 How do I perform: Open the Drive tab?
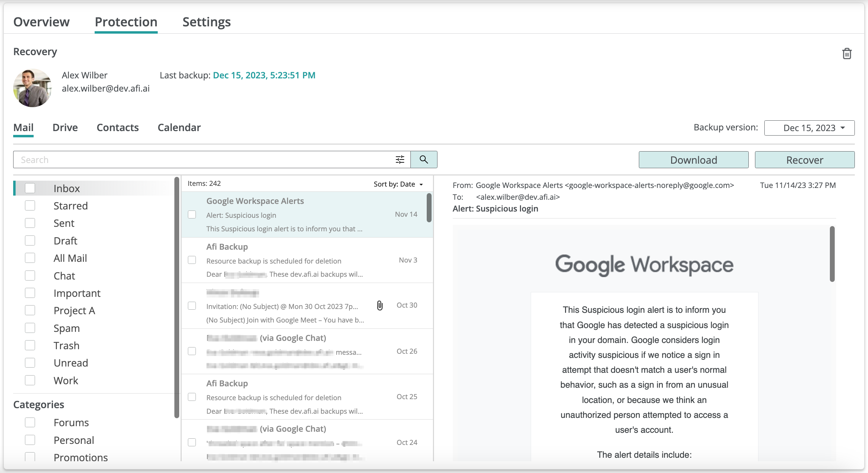coord(65,127)
